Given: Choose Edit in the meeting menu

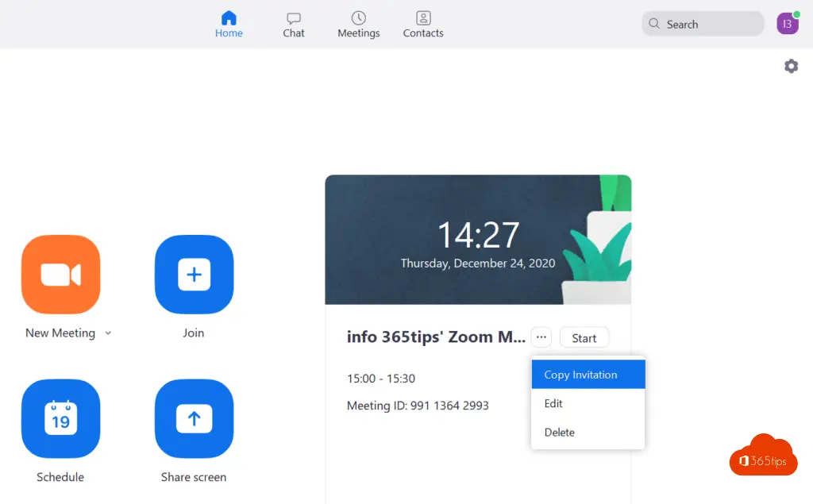Looking at the screenshot, I should coord(553,403).
